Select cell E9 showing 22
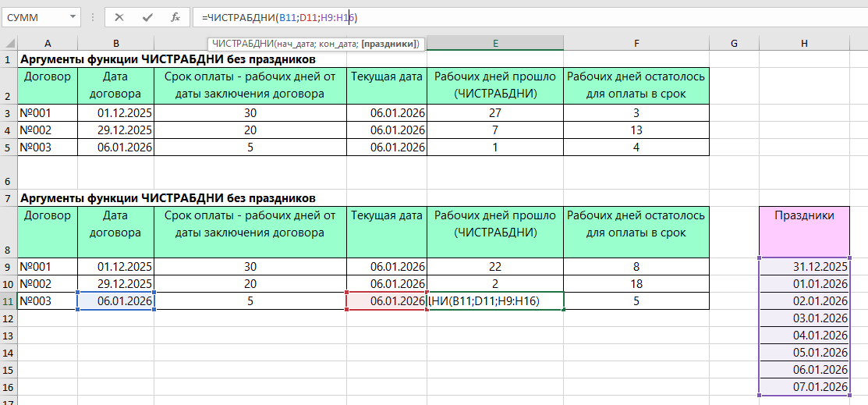The width and height of the screenshot is (868, 405). coord(495,267)
